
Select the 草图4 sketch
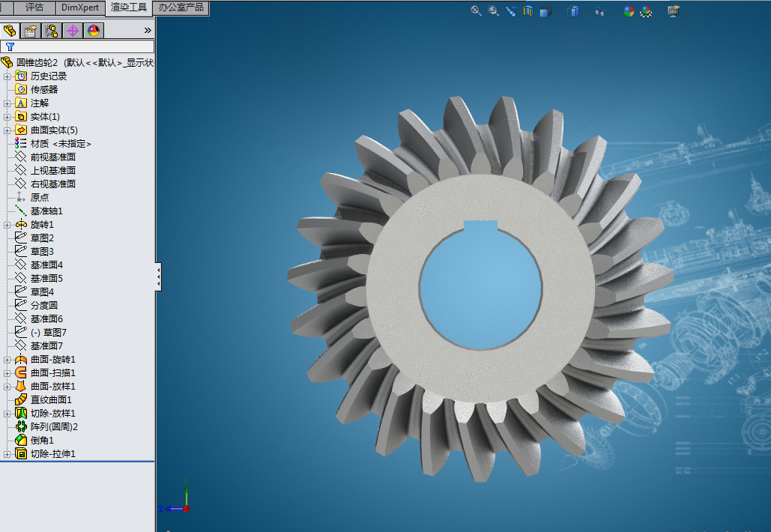click(x=35, y=292)
